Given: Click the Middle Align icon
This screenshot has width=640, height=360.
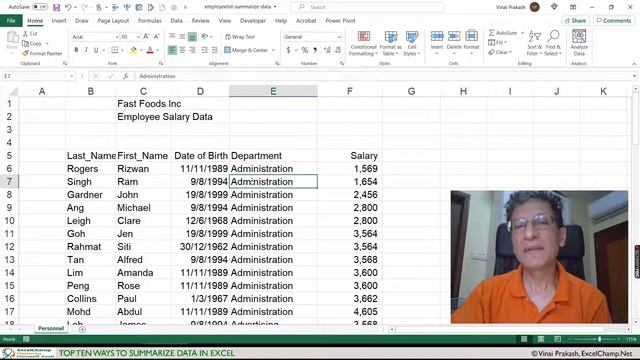Looking at the screenshot, I should coord(182,37).
